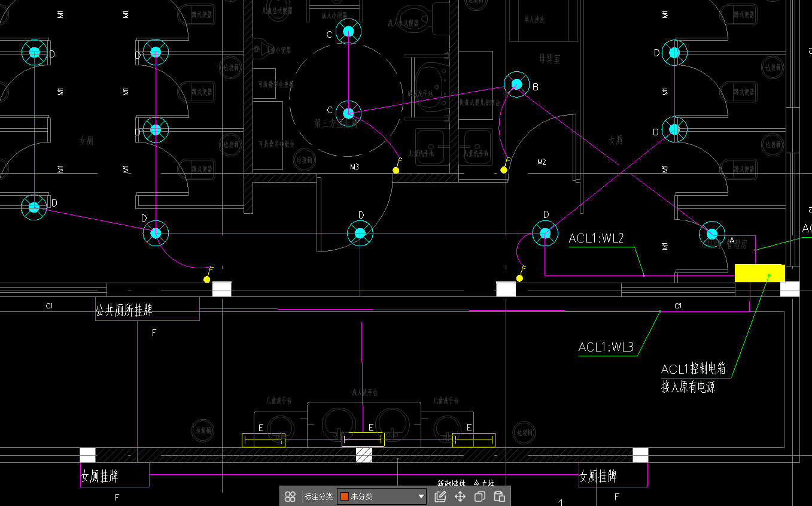The image size is (812, 506).
Task: Click the orange 未分类 color swatch
Action: pos(344,496)
